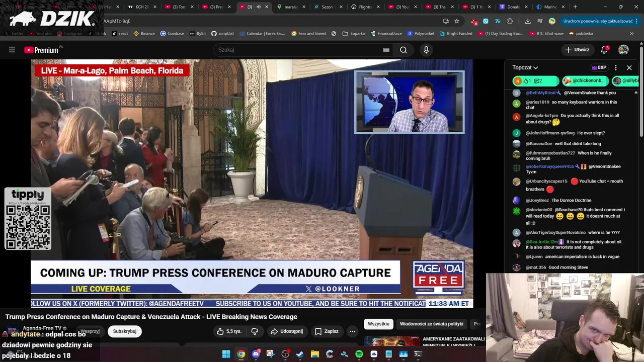644x362 pixels.
Task: Open Windows Start menu
Action: pos(226,354)
